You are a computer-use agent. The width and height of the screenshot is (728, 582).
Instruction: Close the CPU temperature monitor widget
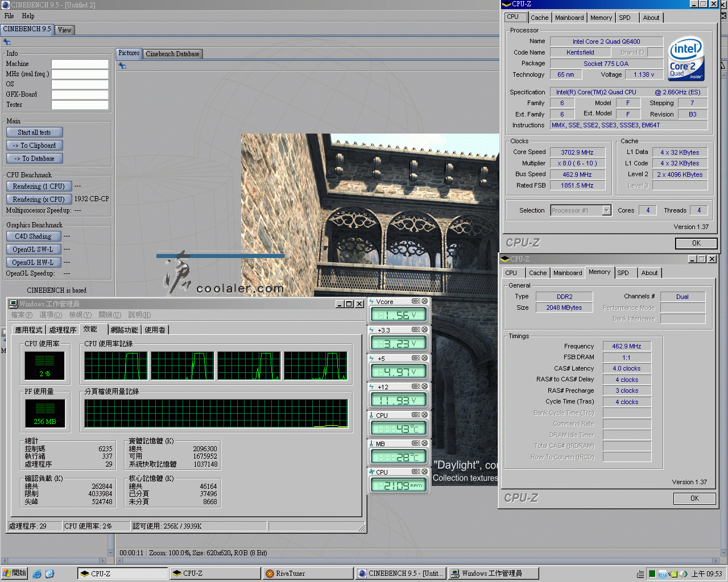click(x=424, y=415)
